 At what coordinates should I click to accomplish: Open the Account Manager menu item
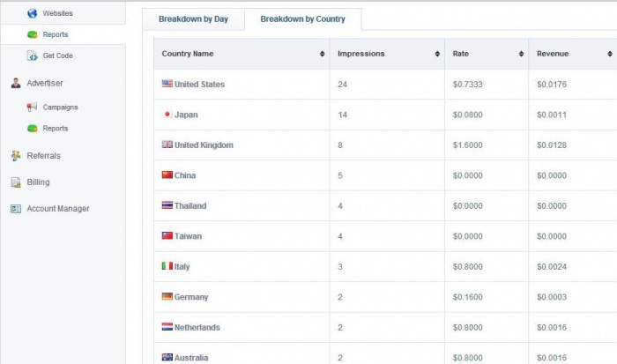[x=57, y=209]
